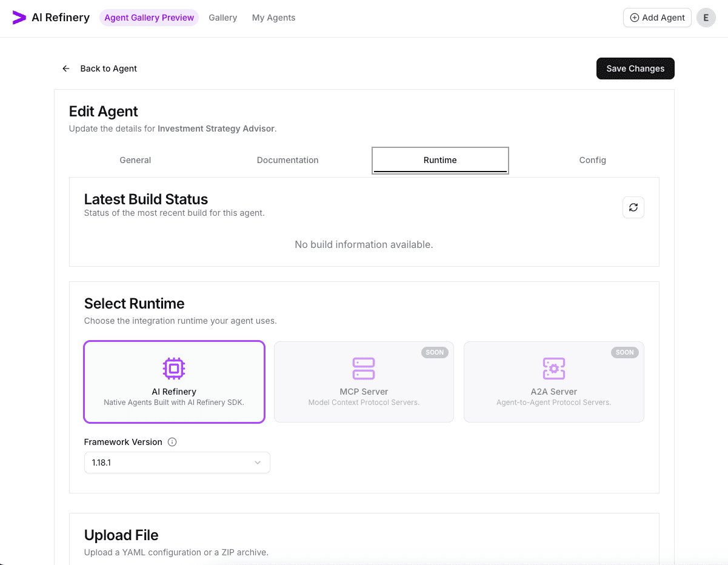Switch to the Config tab

click(592, 160)
